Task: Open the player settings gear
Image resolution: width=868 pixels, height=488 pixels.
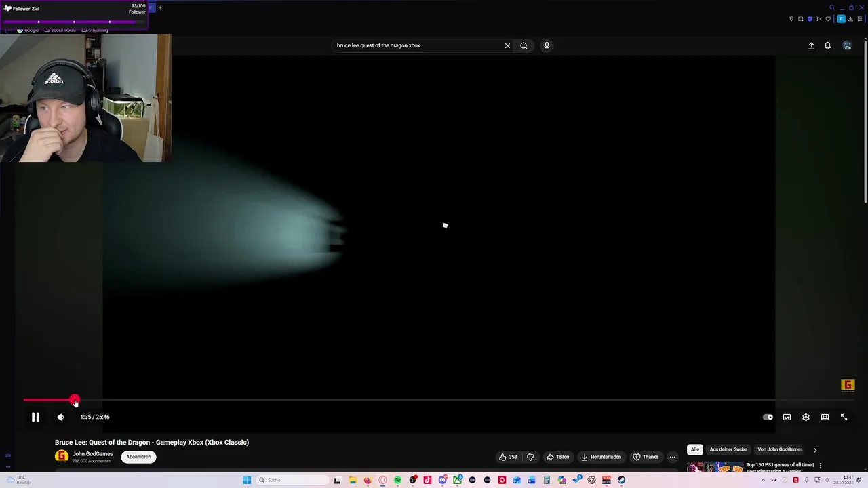Action: click(806, 417)
